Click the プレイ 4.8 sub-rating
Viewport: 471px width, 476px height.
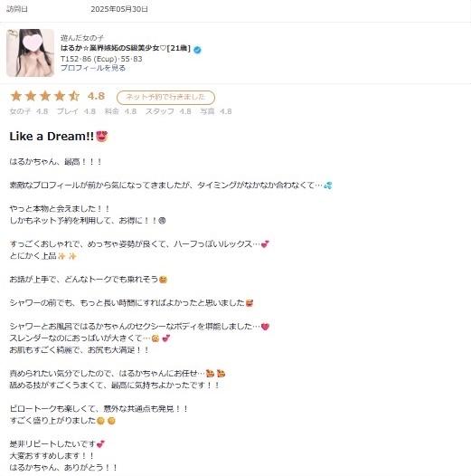click(x=76, y=111)
